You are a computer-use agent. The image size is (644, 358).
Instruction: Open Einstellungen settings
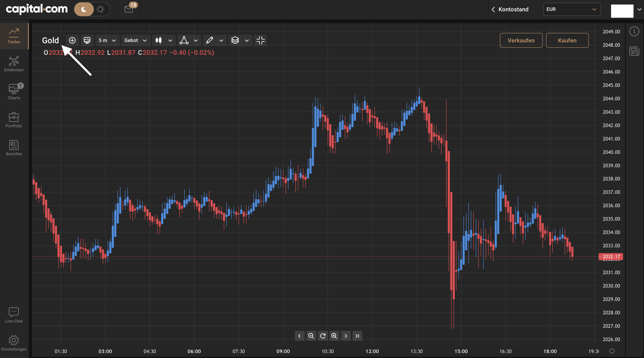coord(14,343)
